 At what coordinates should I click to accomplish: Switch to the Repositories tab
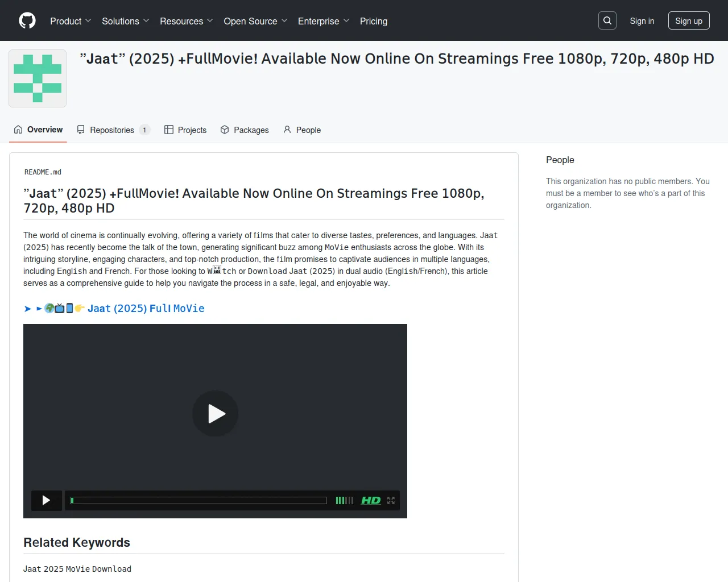tap(113, 130)
